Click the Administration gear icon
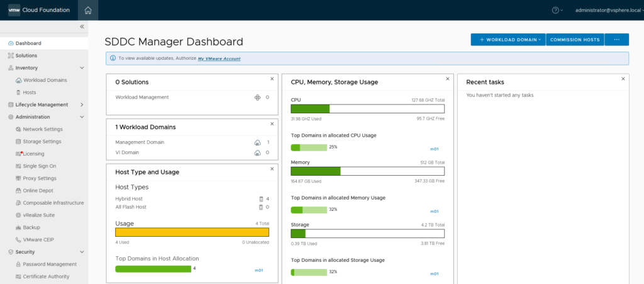Image resolution: width=644 pixels, height=284 pixels. click(x=11, y=116)
